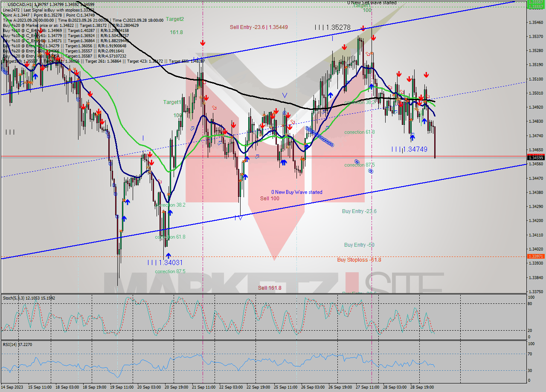Click 1.35280 on the price axis
546x392 pixels.
pos(536,50)
